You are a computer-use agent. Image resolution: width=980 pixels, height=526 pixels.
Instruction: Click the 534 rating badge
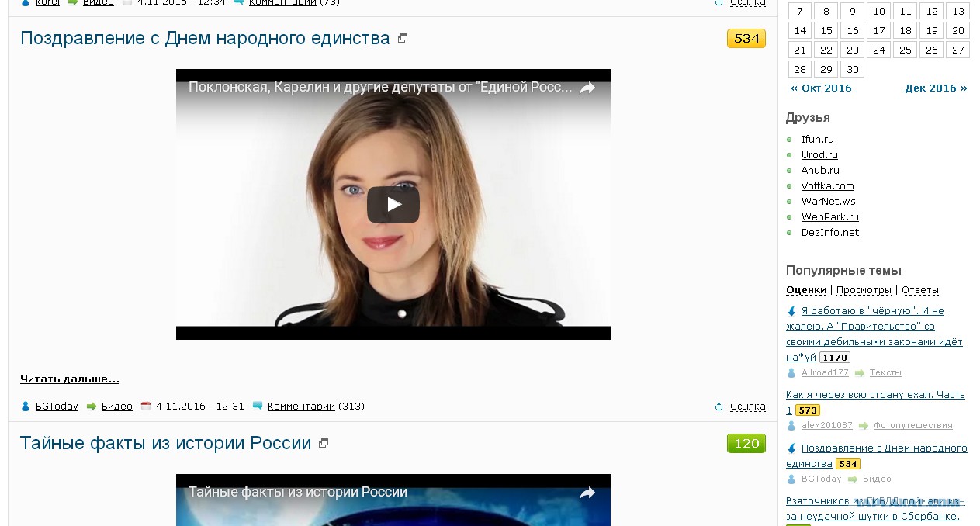(746, 38)
